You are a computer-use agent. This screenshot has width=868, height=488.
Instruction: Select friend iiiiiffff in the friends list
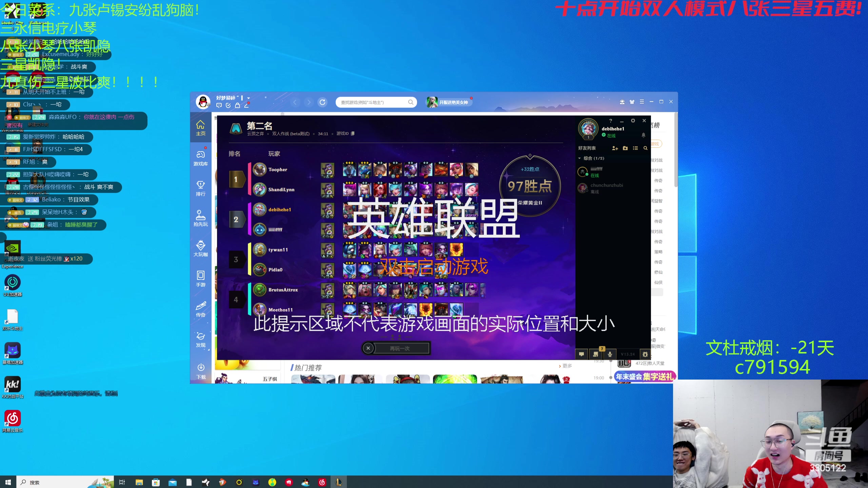(613, 172)
